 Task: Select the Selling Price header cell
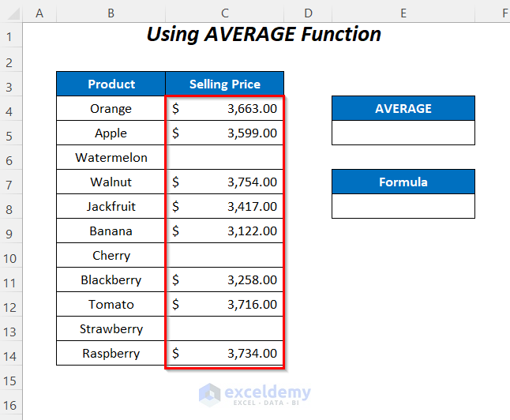coord(225,84)
